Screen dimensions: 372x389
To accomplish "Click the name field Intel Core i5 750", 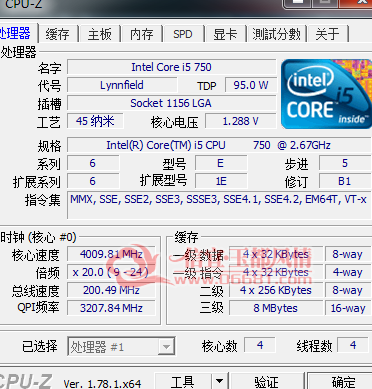I will point(172,67).
